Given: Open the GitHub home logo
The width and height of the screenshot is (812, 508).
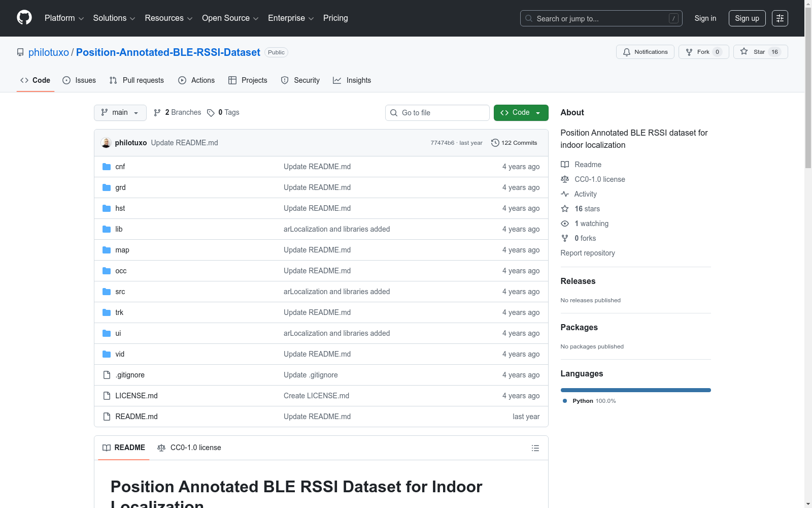Looking at the screenshot, I should coord(24,18).
